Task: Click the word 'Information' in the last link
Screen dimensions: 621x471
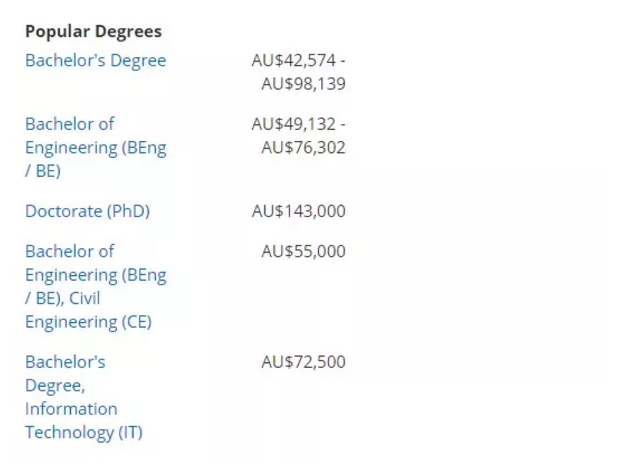Action: pyautogui.click(x=71, y=409)
